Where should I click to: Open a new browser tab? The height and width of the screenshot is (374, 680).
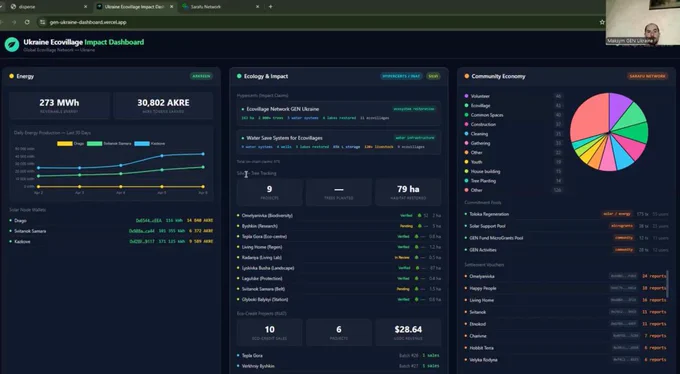click(x=271, y=7)
